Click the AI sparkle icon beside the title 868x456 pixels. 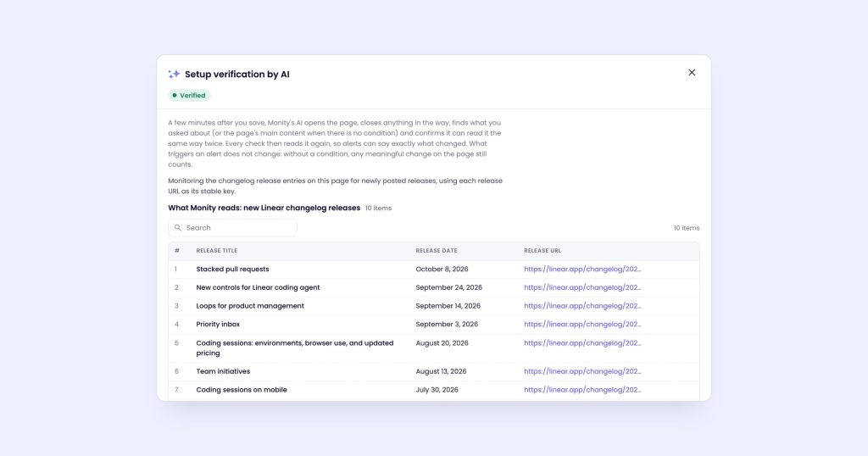[174, 74]
